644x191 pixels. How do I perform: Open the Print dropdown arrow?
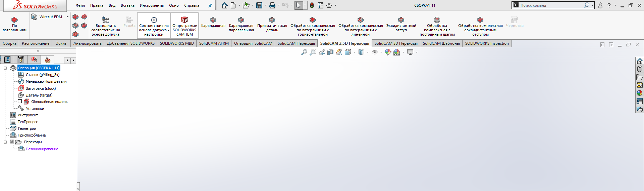pos(279,5)
